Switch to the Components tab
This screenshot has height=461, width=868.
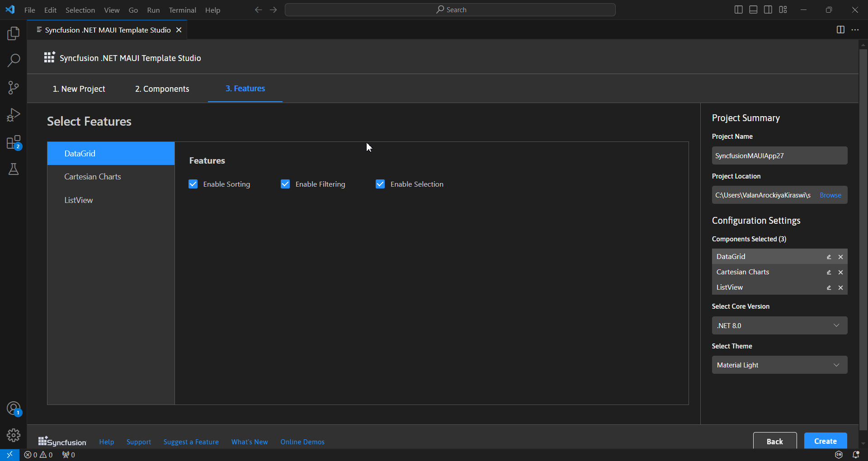[161, 89]
